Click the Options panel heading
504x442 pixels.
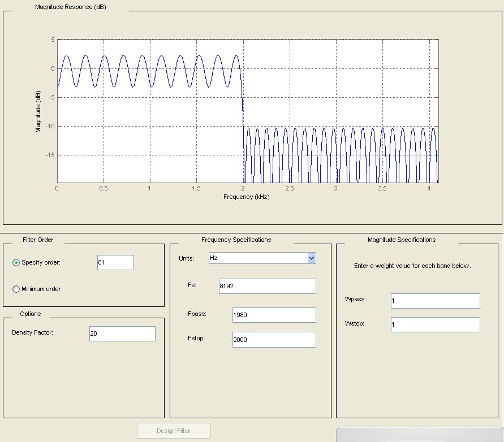30,314
